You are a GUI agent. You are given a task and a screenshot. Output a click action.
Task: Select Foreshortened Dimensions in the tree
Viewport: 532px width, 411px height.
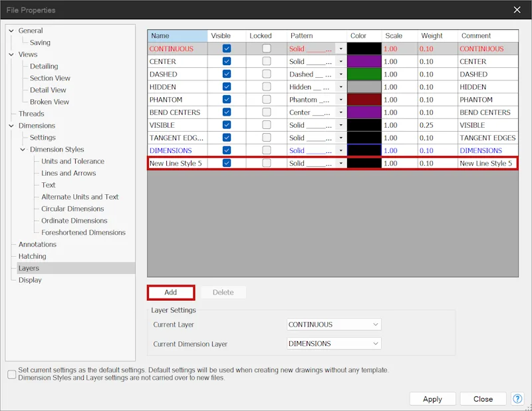tap(84, 233)
